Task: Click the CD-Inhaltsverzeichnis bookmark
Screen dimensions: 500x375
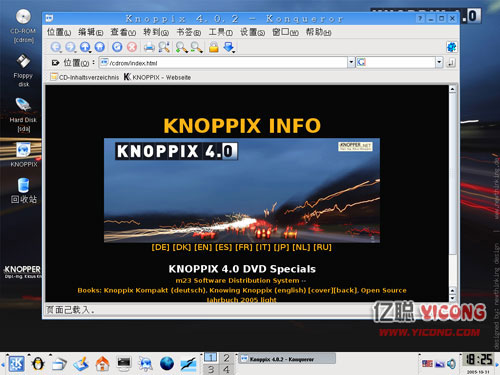Action: point(85,77)
